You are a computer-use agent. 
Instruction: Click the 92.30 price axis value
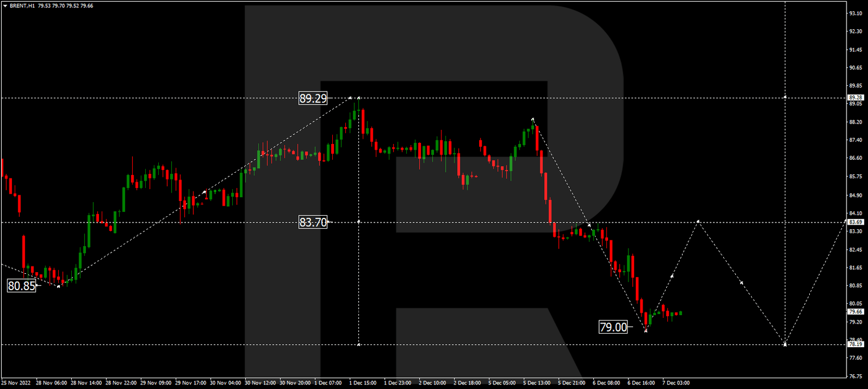pos(855,32)
